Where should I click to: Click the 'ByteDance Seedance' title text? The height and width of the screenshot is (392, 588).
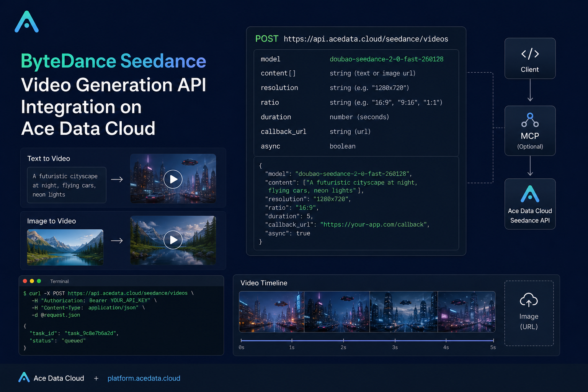pyautogui.click(x=113, y=61)
